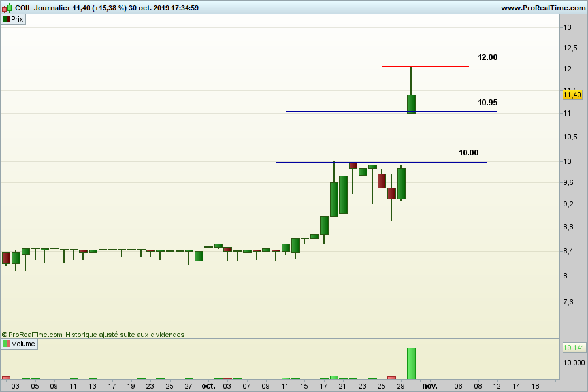
Task: Click the candlestick icon beside COIL title
Action: click(8, 8)
